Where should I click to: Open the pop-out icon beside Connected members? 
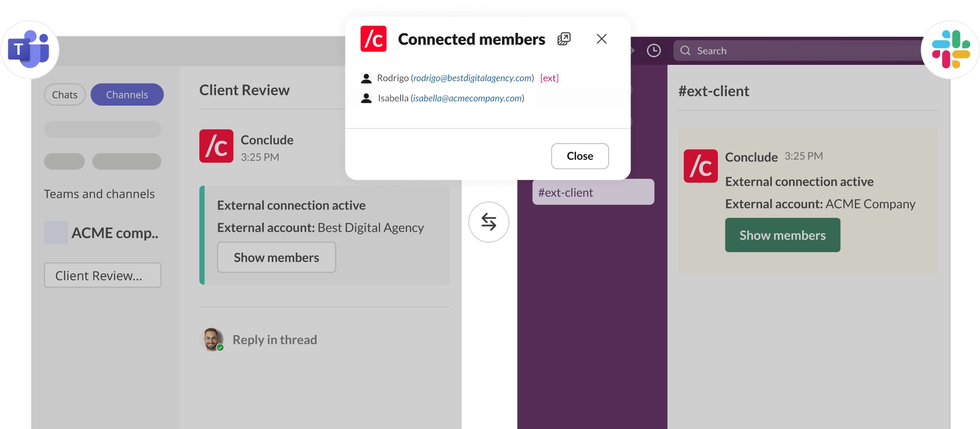pos(564,39)
